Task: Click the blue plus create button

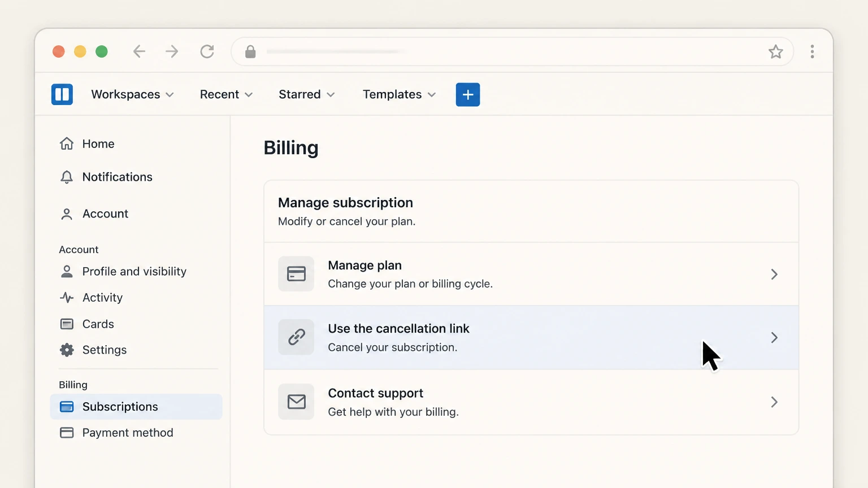Action: point(468,94)
